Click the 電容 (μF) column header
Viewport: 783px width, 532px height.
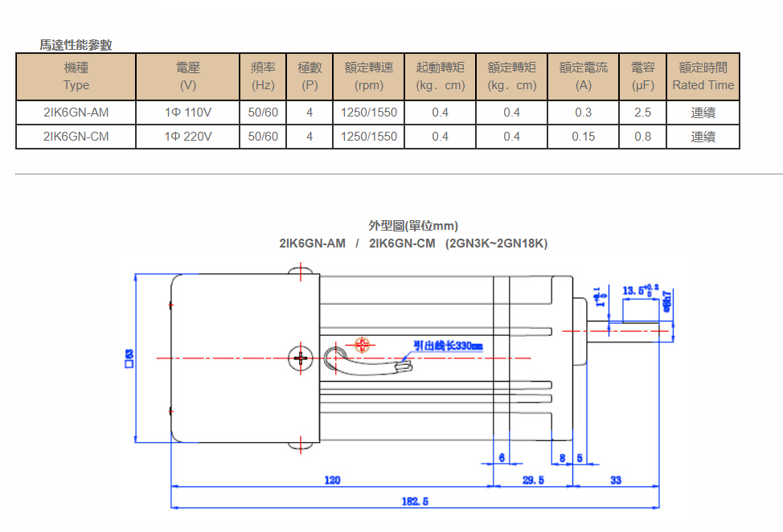642,76
